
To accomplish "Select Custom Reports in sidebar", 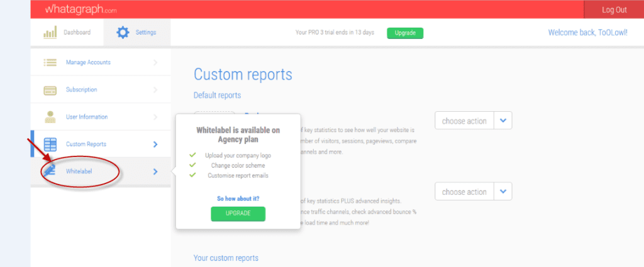I will [x=101, y=144].
